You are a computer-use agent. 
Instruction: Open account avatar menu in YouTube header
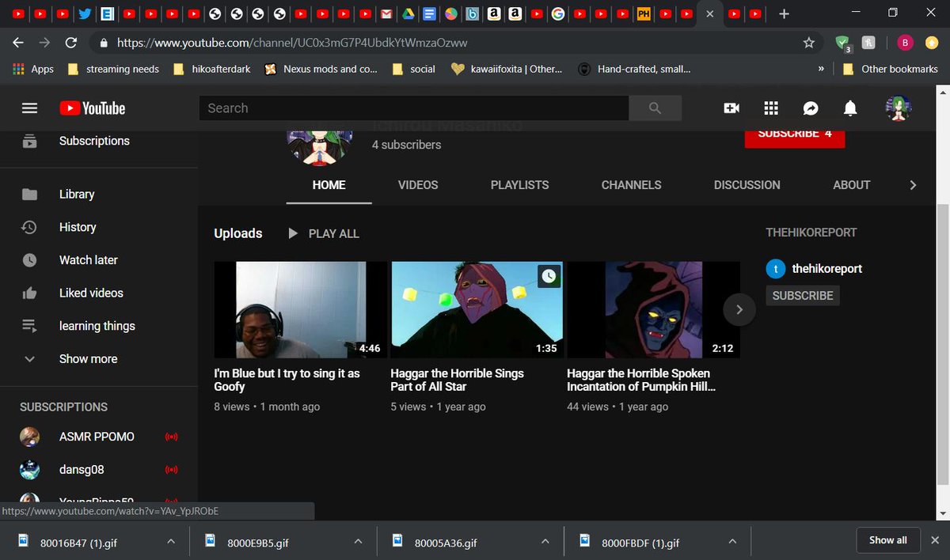(899, 108)
